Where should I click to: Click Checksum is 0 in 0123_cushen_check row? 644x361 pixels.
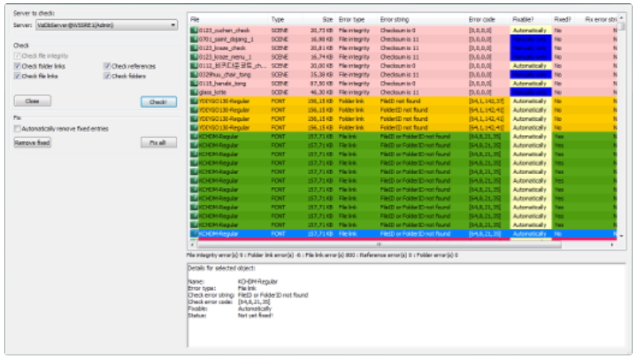tap(398, 30)
